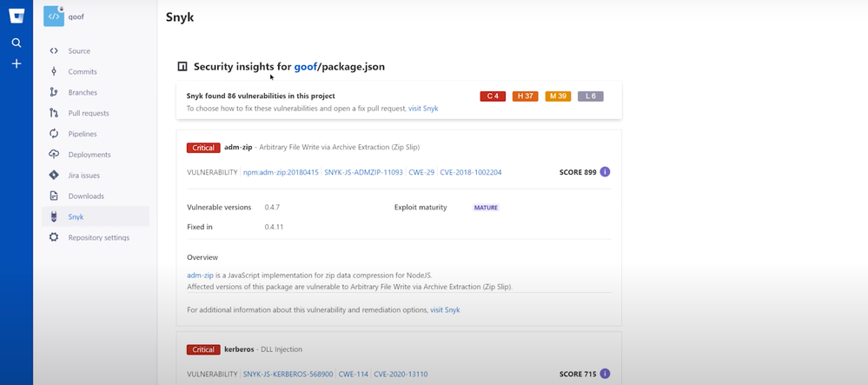The height and width of the screenshot is (385, 868).
Task: Click SCORE 715 text
Action: point(578,374)
